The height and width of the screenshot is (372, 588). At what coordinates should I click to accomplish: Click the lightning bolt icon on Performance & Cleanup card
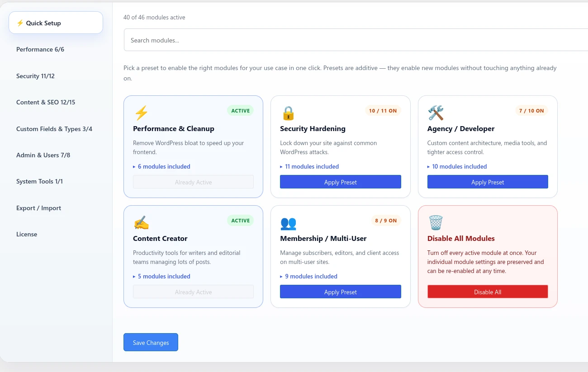click(141, 113)
